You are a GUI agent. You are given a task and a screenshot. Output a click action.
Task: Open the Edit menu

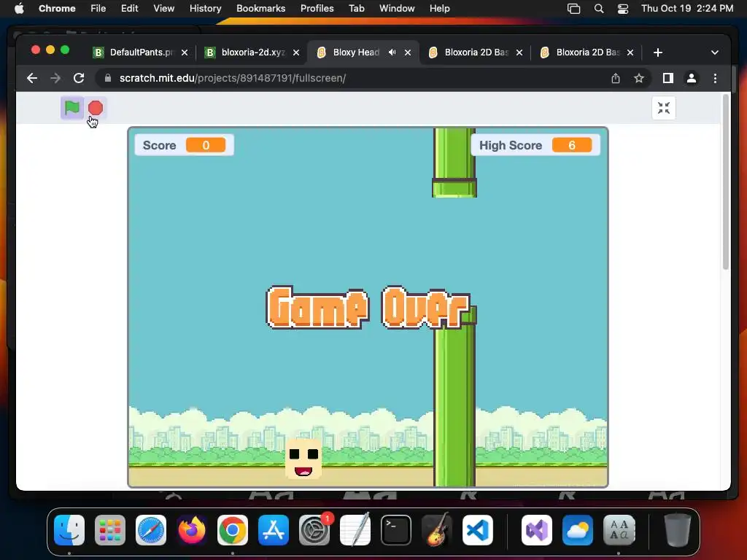point(129,9)
